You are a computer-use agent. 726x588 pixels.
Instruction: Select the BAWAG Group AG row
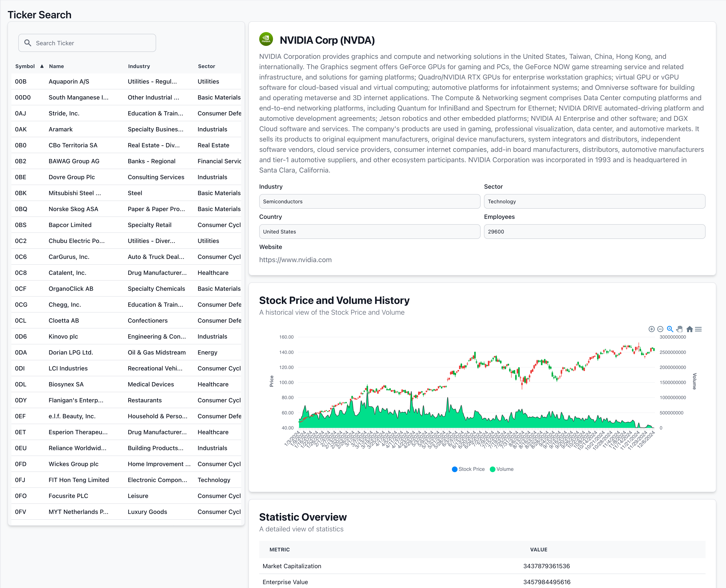click(x=126, y=161)
